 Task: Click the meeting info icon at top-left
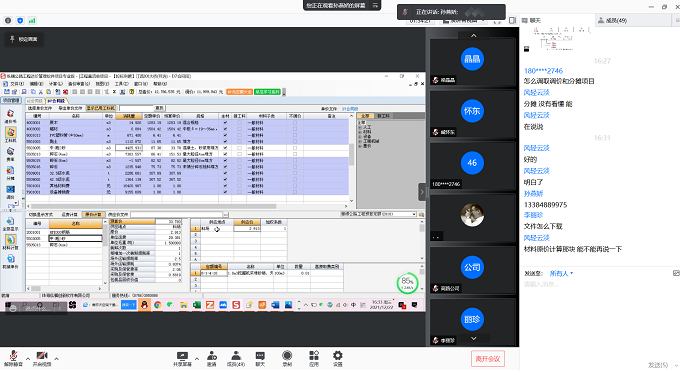[8, 20]
